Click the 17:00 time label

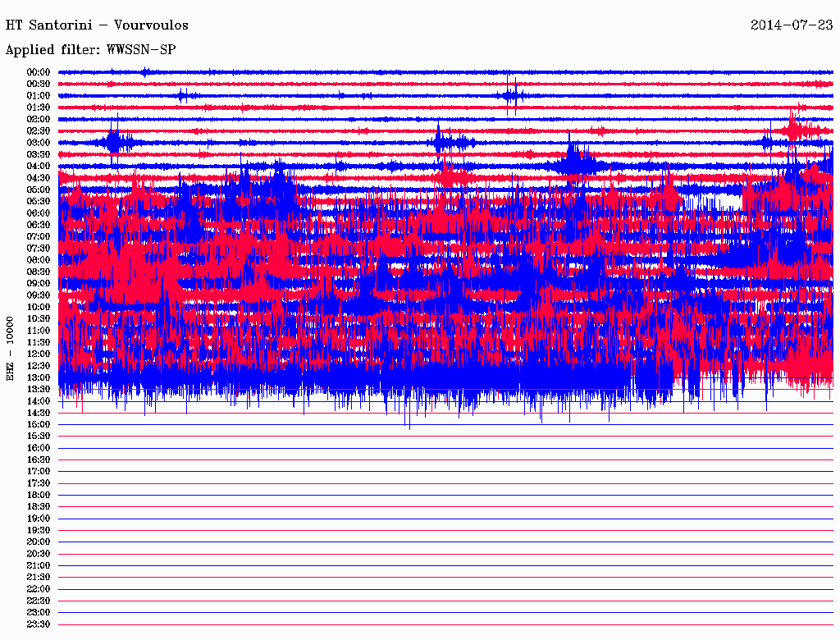point(39,472)
